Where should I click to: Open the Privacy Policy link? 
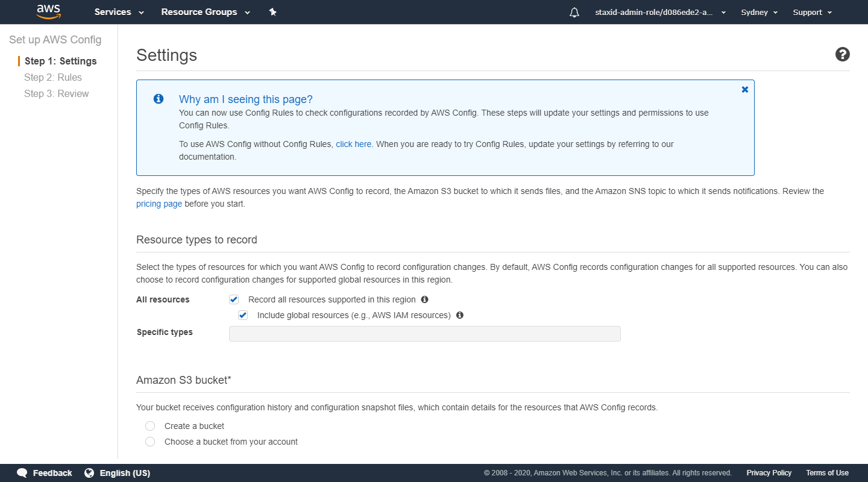pyautogui.click(x=769, y=473)
